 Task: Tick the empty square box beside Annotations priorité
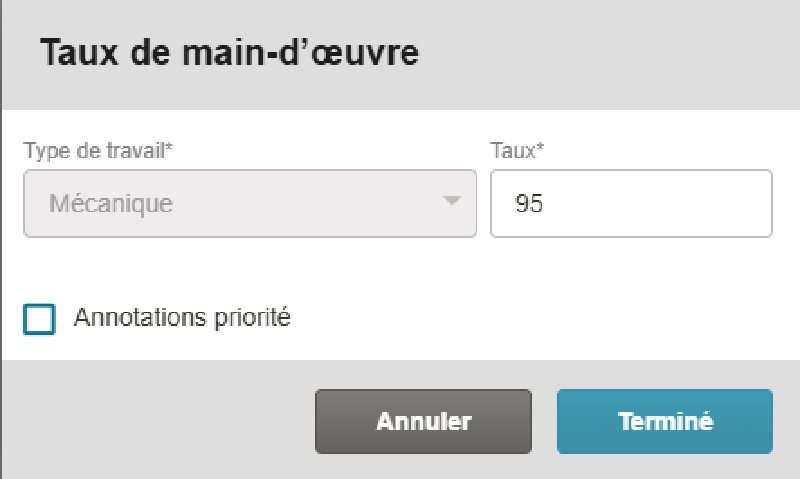tap(40, 320)
